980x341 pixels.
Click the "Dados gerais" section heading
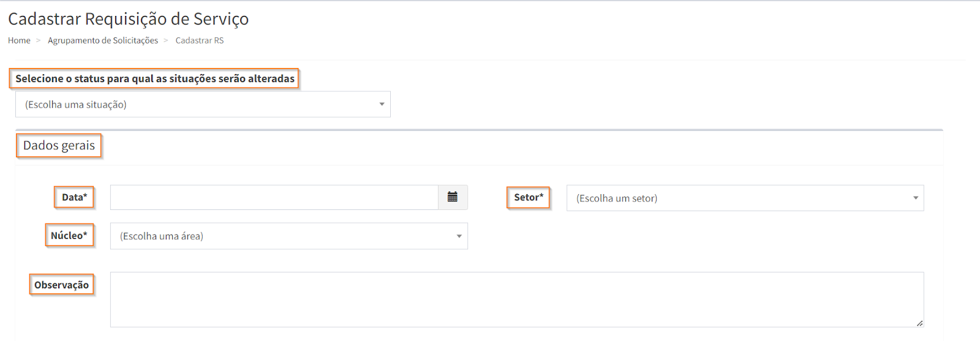[59, 146]
